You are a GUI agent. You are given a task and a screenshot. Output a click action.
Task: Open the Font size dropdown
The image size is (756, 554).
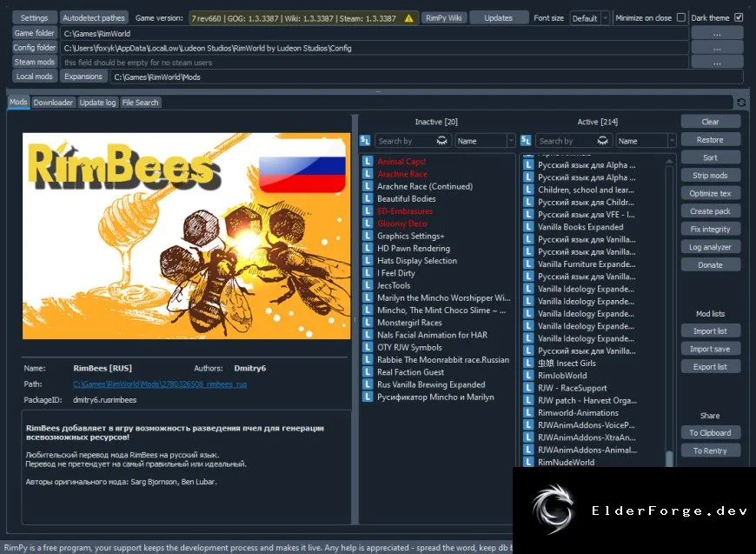pyautogui.click(x=590, y=18)
